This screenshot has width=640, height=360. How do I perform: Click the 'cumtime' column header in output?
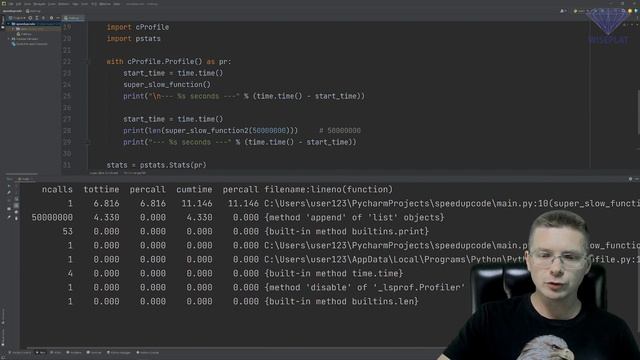[194, 189]
